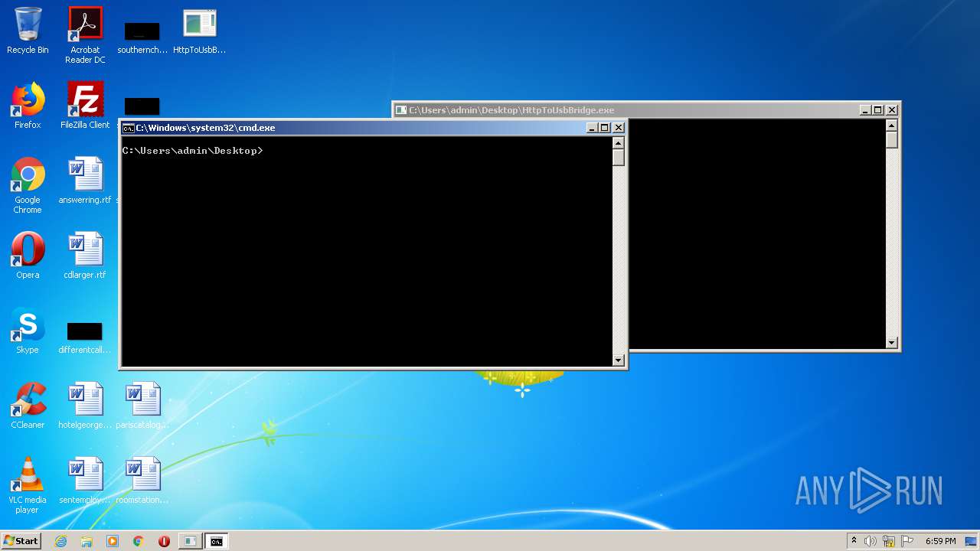980x551 pixels.
Task: Select the roomstation... document icon
Action: coord(142,481)
